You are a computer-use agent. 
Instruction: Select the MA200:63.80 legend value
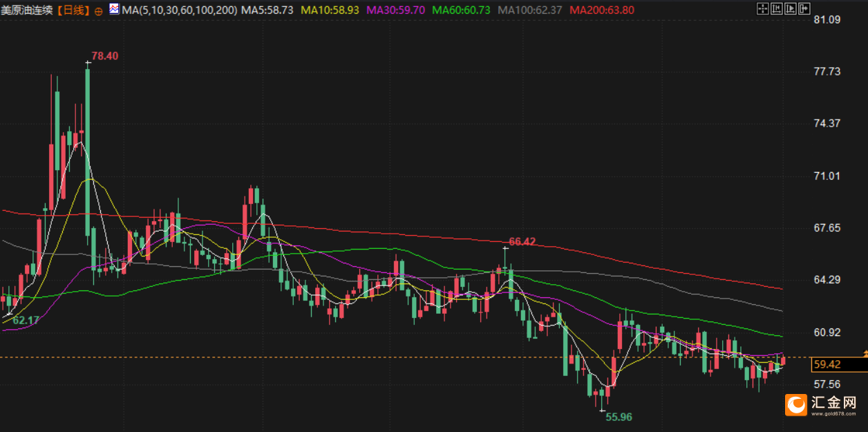coord(602,10)
